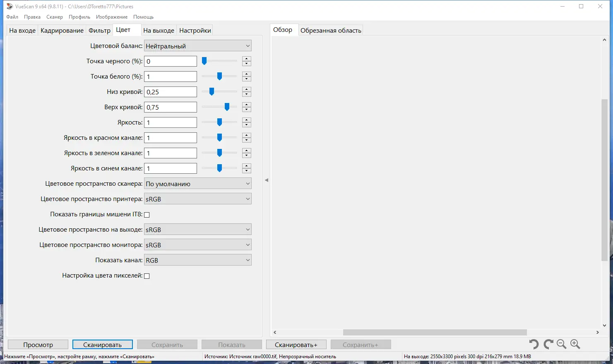
Task: Click the 'Яркость в синем канале' slider handle
Action: pyautogui.click(x=219, y=168)
